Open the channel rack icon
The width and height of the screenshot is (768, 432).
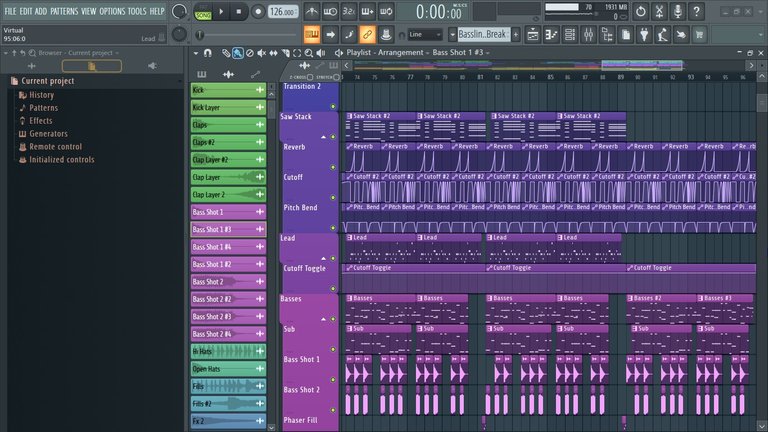(x=570, y=35)
